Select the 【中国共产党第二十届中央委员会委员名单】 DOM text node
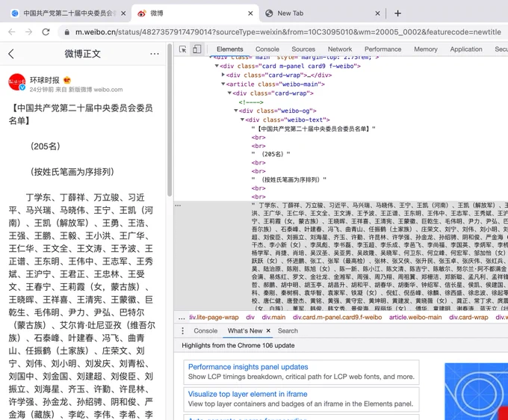This screenshot has height=420, width=508. coord(313,129)
